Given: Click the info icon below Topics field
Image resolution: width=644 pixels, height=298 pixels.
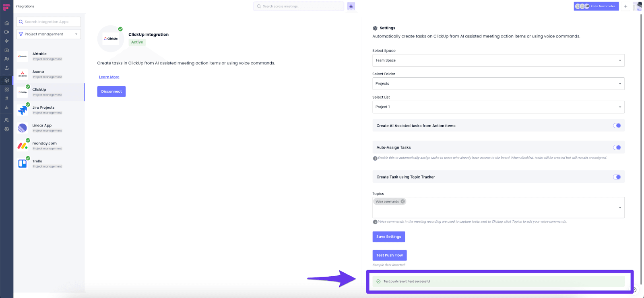Looking at the screenshot, I should 375,222.
